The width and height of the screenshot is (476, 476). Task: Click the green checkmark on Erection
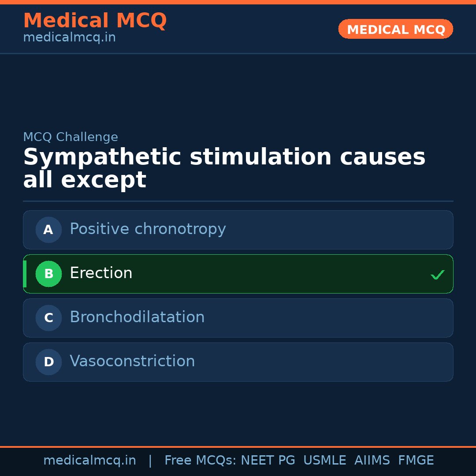click(437, 275)
